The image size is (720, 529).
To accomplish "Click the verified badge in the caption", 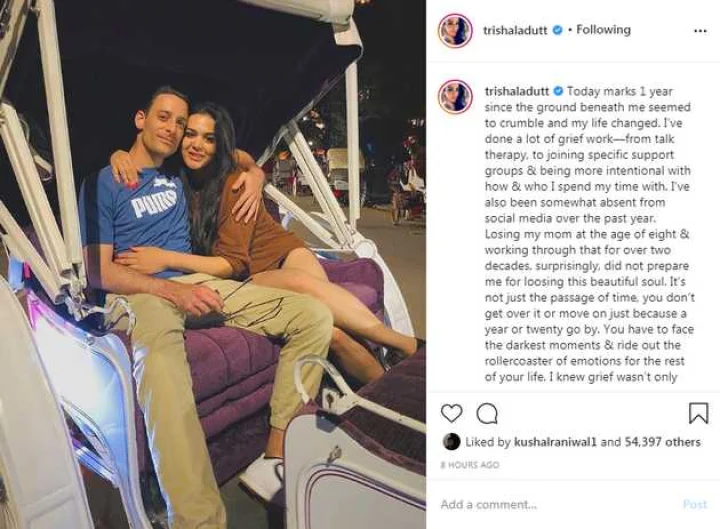I will (x=558, y=91).
